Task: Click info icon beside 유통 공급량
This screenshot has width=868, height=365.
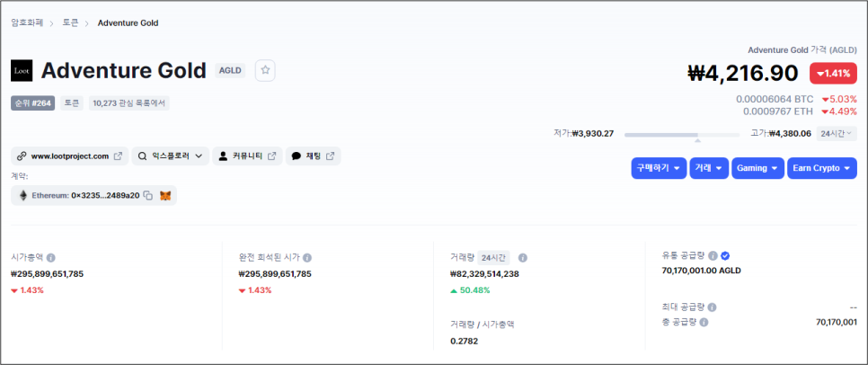Action: (713, 255)
